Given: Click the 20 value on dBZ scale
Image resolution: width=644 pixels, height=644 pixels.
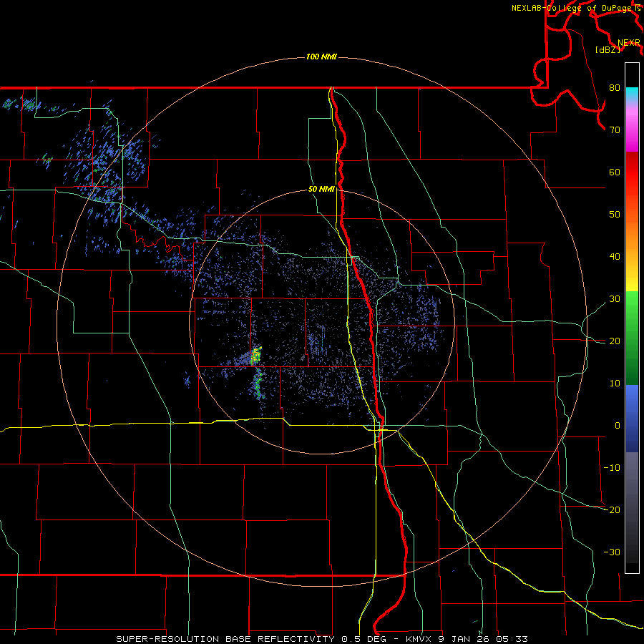Looking at the screenshot, I should 615,341.
